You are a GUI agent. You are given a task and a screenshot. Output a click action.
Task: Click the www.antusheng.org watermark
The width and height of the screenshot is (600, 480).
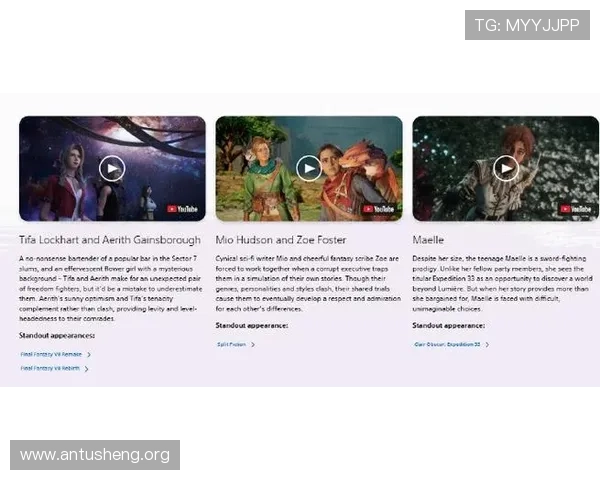click(x=95, y=455)
